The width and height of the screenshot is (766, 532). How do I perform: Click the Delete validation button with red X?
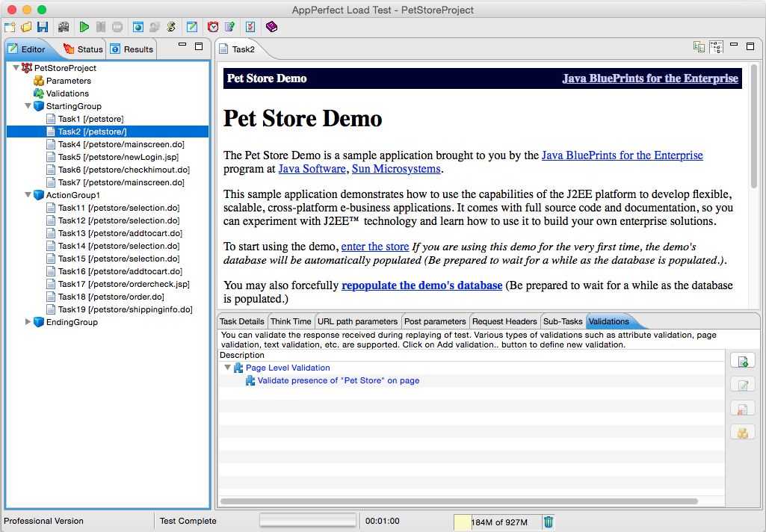click(x=743, y=409)
